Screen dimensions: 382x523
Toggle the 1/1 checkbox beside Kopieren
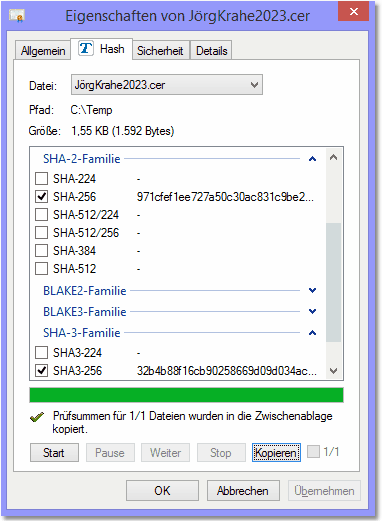pos(313,452)
